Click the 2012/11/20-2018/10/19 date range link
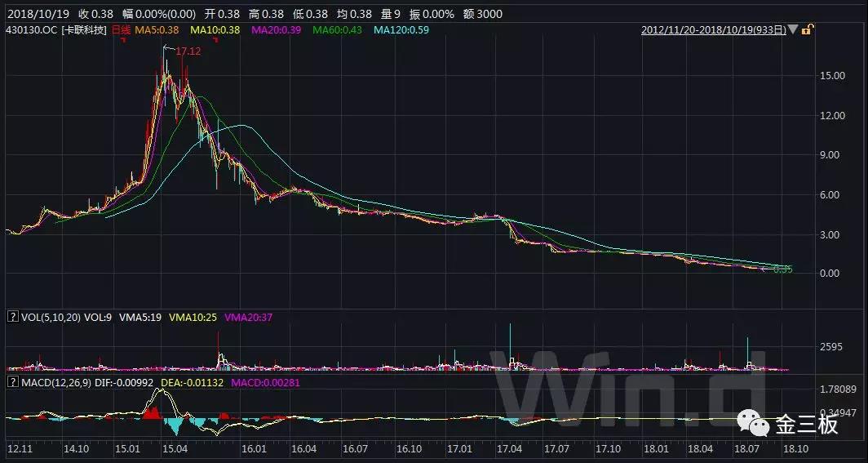The width and height of the screenshot is (868, 463). pos(714,30)
